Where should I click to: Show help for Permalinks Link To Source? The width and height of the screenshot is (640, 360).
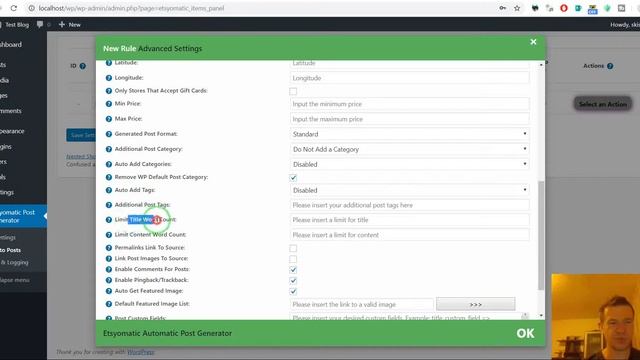[x=109, y=248]
